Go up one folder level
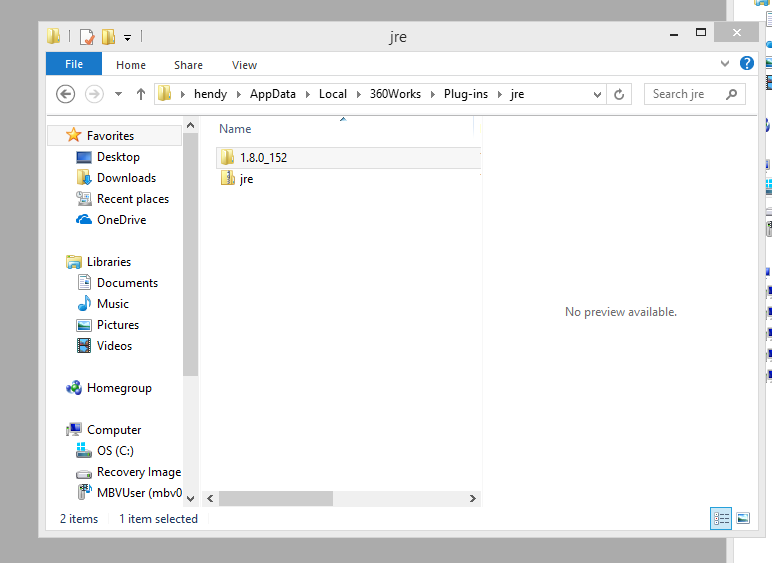The height and width of the screenshot is (563, 772). coord(141,94)
